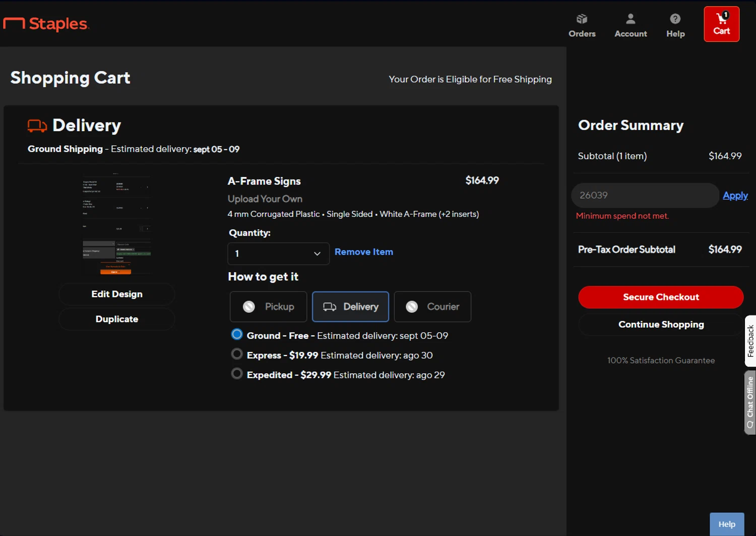
Task: Click the Remove Item link
Action: [363, 252]
